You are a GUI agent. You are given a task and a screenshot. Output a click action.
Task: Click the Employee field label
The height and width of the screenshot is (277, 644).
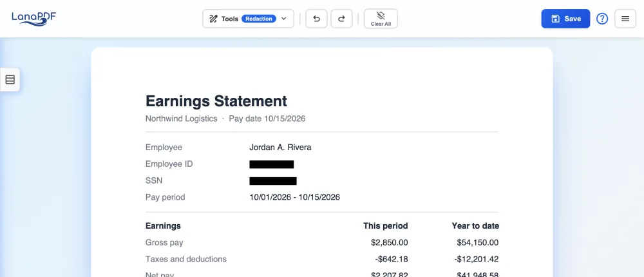point(164,148)
